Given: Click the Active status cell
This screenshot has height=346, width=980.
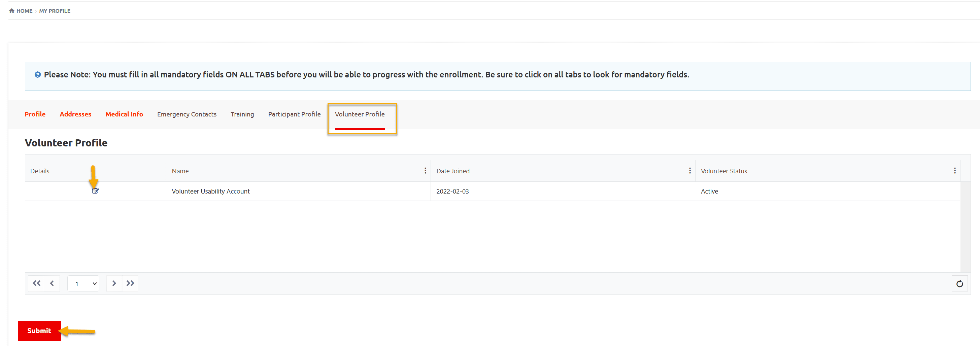Looking at the screenshot, I should [x=827, y=191].
